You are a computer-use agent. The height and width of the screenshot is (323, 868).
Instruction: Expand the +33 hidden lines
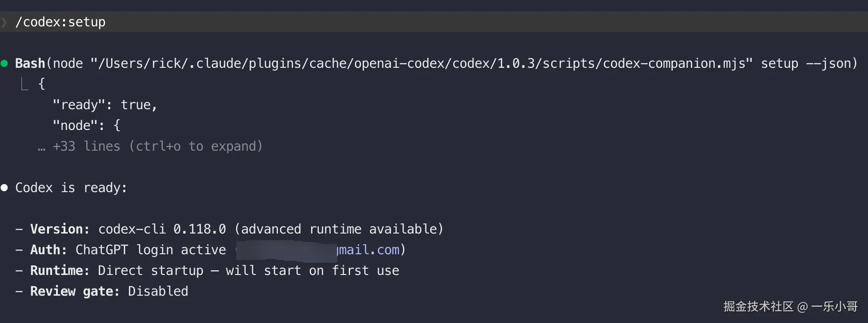[157, 146]
